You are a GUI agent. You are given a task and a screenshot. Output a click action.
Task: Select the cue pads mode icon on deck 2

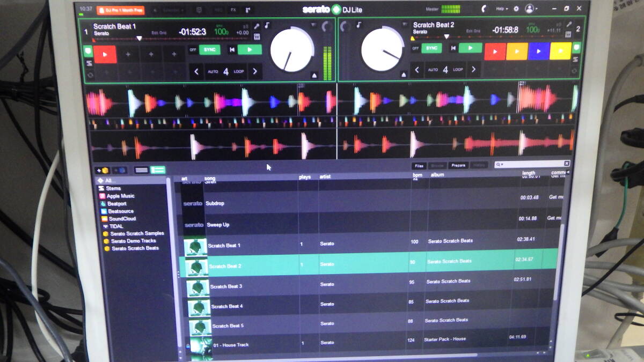pos(577,48)
